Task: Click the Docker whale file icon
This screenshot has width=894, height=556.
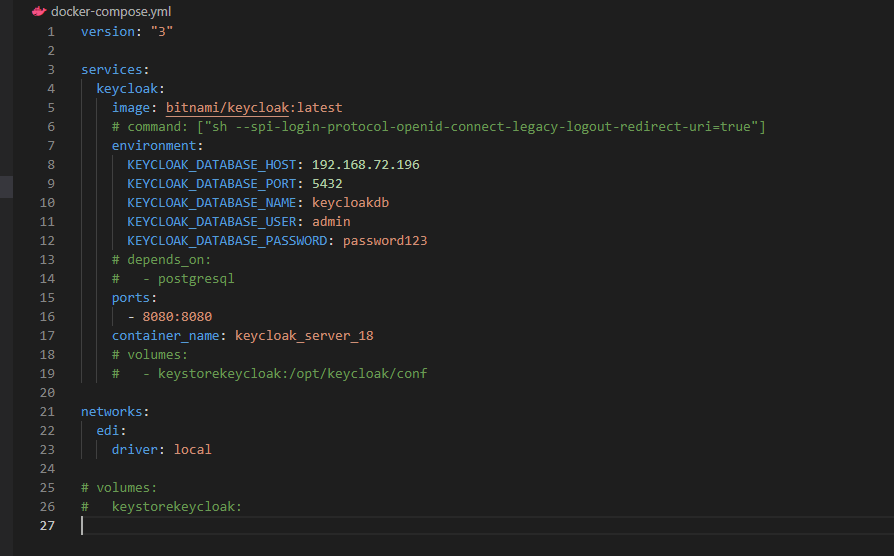Action: (x=39, y=11)
